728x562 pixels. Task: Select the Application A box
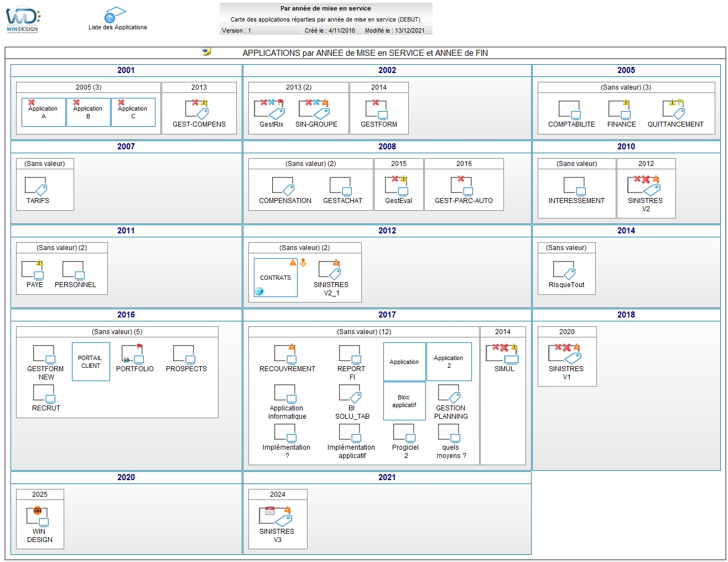(44, 112)
